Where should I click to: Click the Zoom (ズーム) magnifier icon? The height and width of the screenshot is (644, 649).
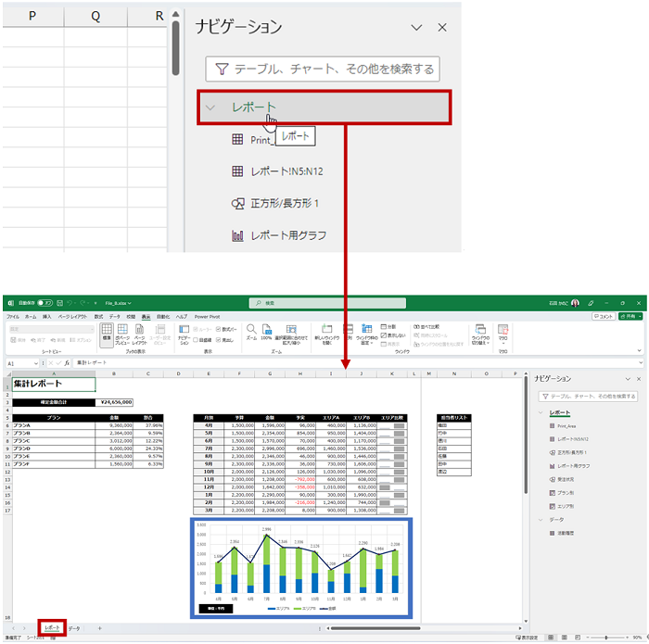tap(251, 331)
